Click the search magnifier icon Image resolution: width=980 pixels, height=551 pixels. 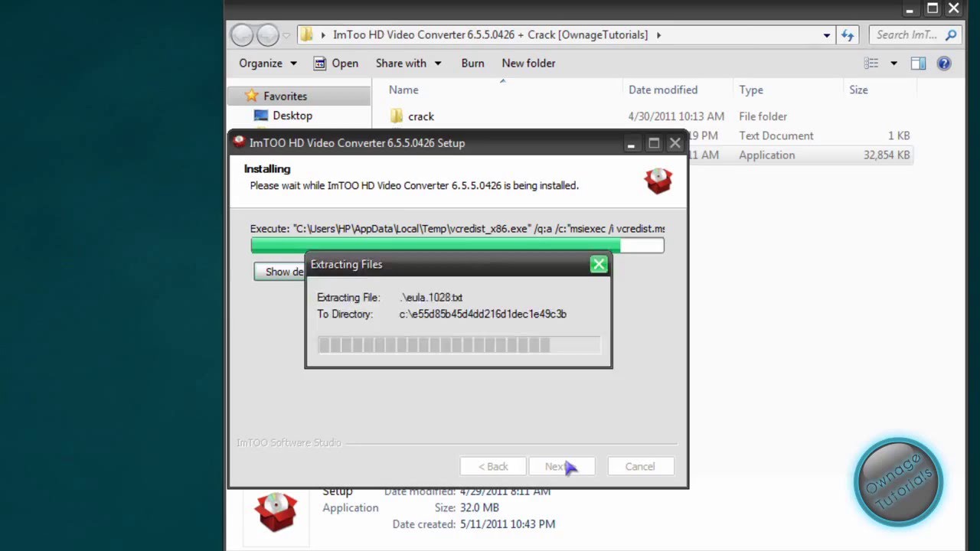951,34
